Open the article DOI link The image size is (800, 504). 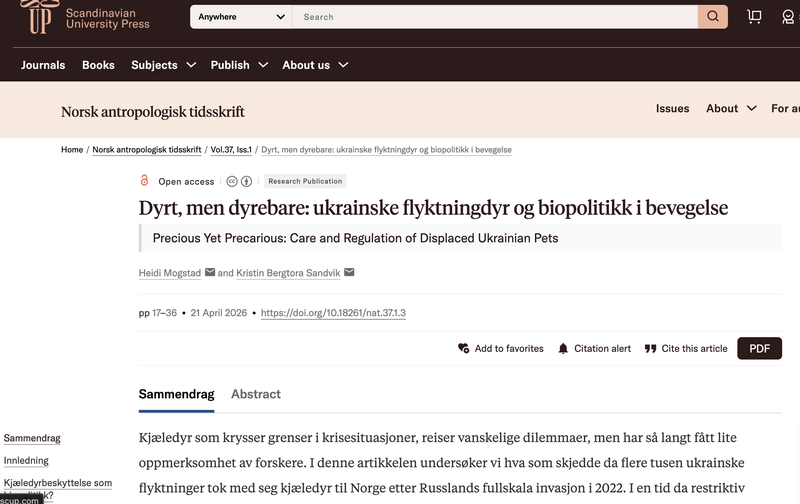(333, 313)
